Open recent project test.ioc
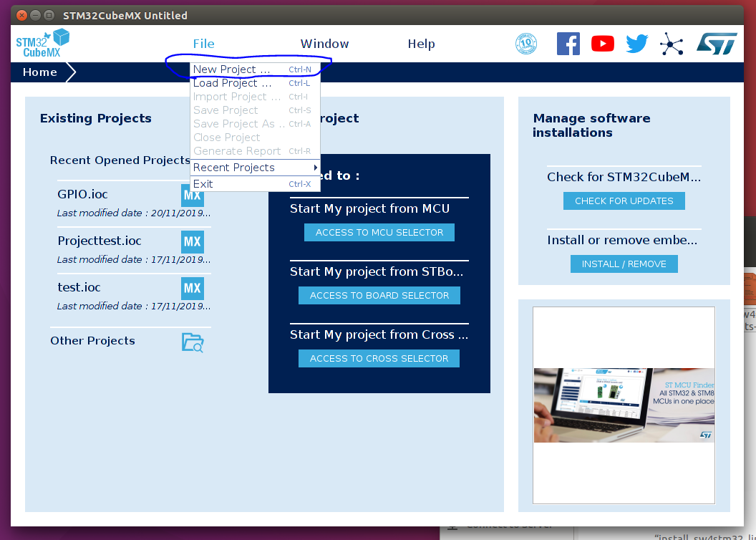The width and height of the screenshot is (756, 540). click(79, 287)
